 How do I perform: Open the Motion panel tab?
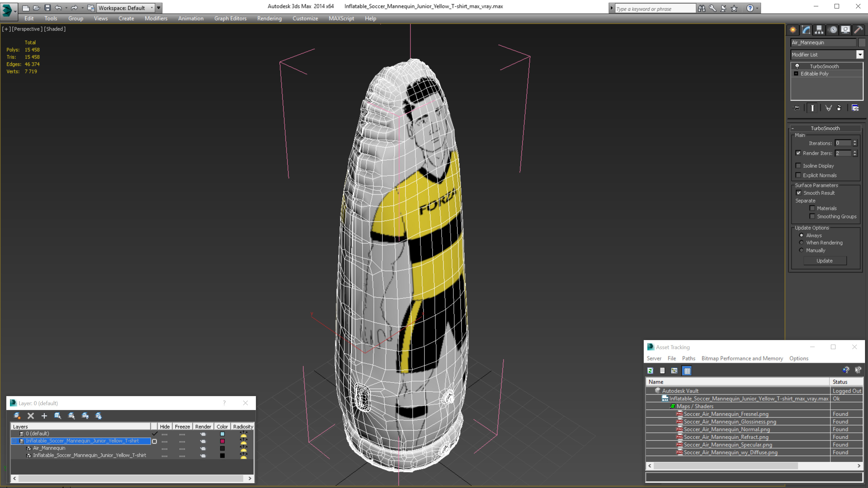click(833, 30)
